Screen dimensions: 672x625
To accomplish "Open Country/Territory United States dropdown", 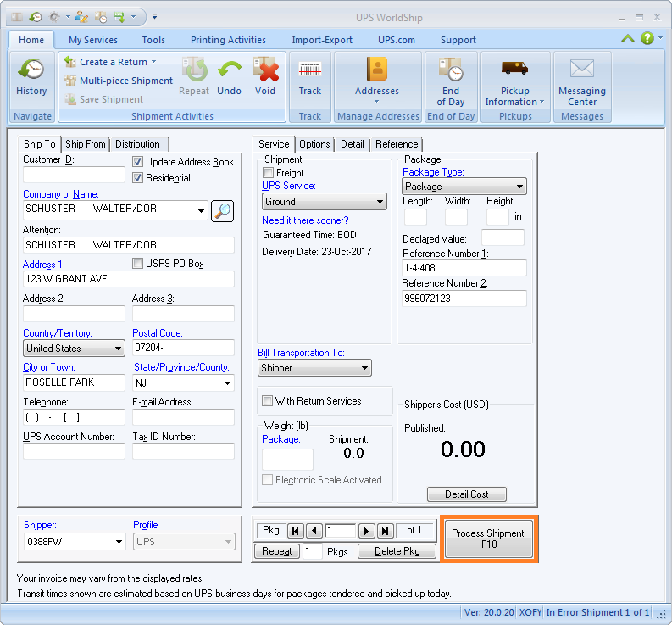I will pos(74,349).
